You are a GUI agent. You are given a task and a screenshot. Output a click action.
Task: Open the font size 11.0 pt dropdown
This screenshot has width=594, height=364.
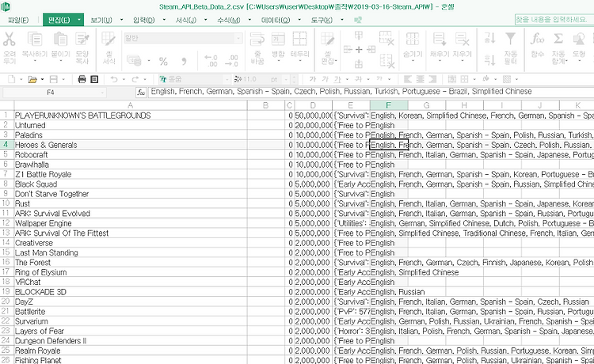point(286,79)
